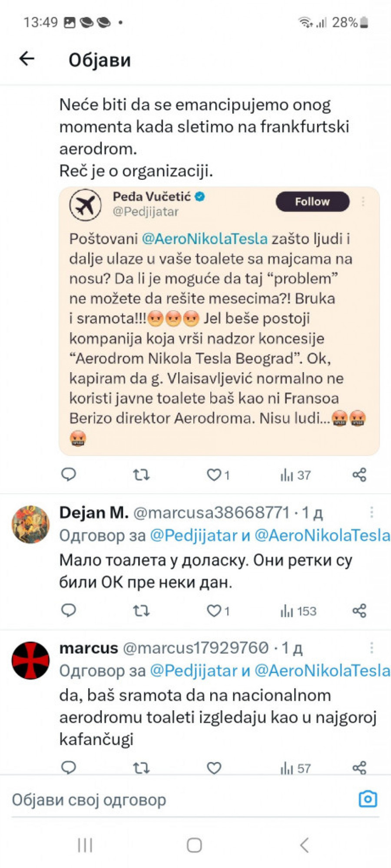Open more options on embedded Peđa Vučetić post
Viewport: 391px width, 868px height.
click(x=363, y=201)
